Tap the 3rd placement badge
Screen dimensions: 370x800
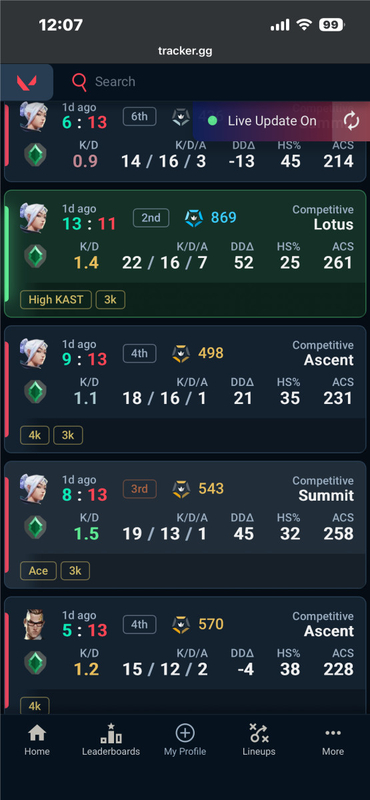click(139, 489)
